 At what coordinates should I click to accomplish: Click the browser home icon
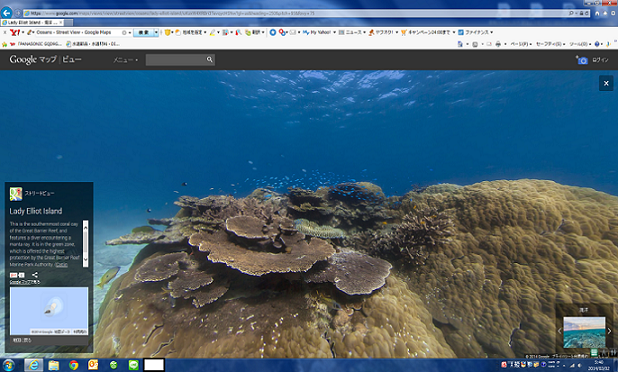(x=597, y=13)
